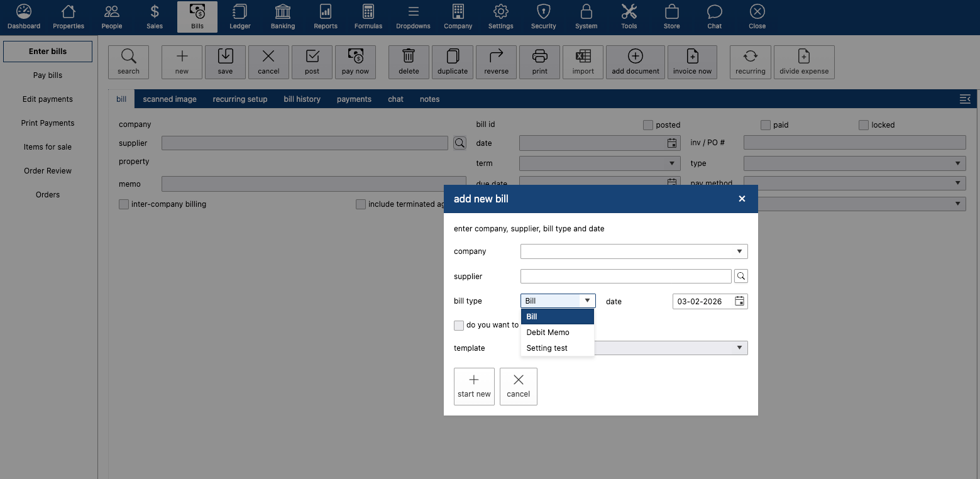
Task: Open the date calendar picker in dialog
Action: [740, 301]
